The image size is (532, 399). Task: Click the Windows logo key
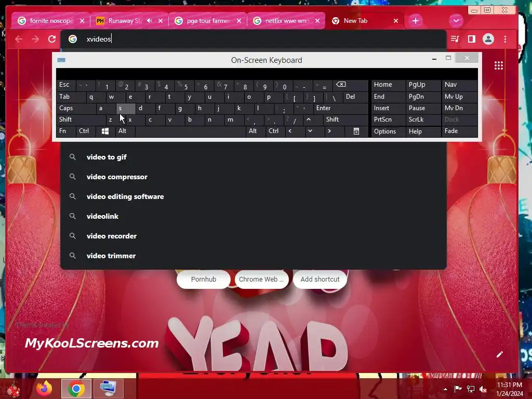tap(105, 131)
